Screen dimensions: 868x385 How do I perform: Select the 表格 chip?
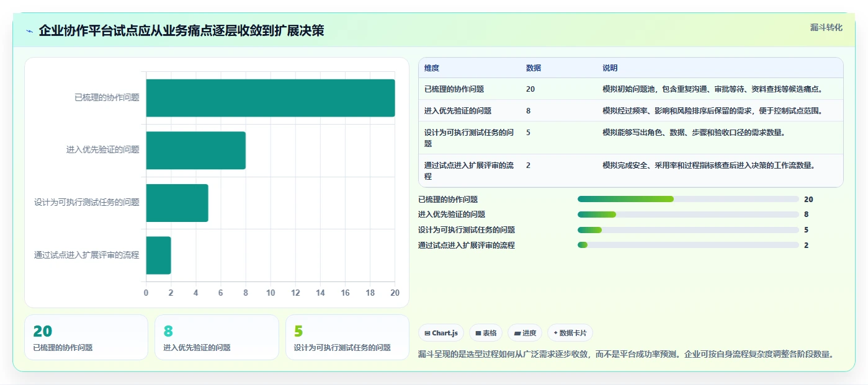click(486, 333)
